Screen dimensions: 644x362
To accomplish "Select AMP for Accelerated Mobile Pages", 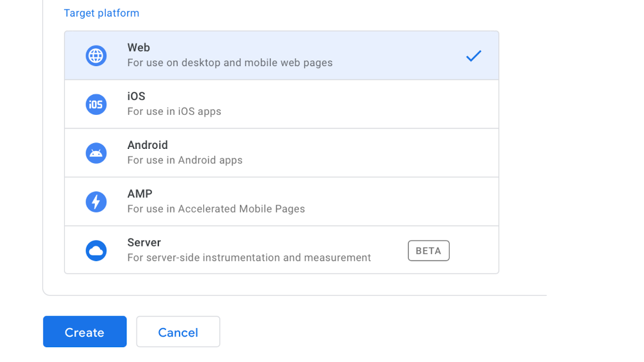I will point(282,202).
